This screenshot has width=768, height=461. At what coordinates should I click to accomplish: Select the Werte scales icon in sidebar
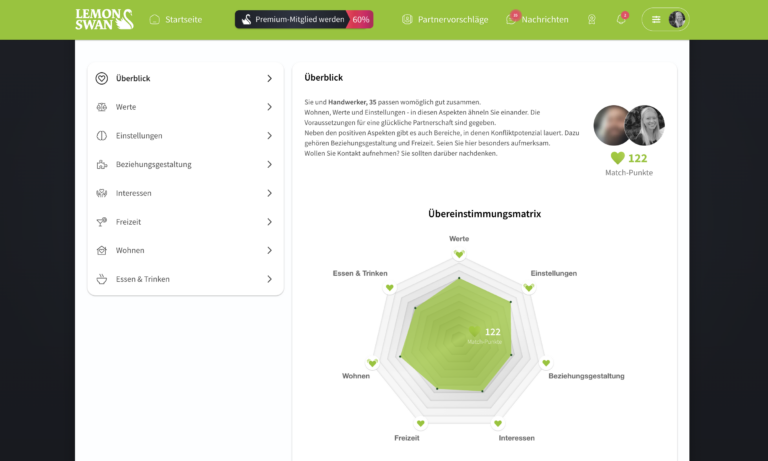coord(101,107)
